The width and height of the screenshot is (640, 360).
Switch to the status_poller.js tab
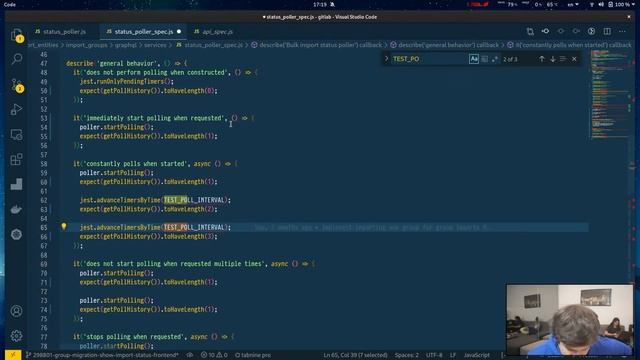click(60, 31)
